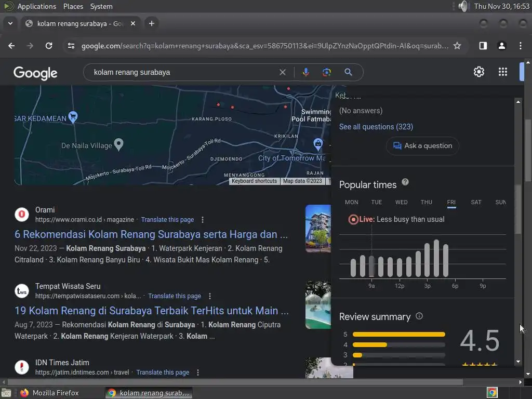The height and width of the screenshot is (399, 532).
Task: Select the City of Tomorrow Mall pin
Action: 318,144
